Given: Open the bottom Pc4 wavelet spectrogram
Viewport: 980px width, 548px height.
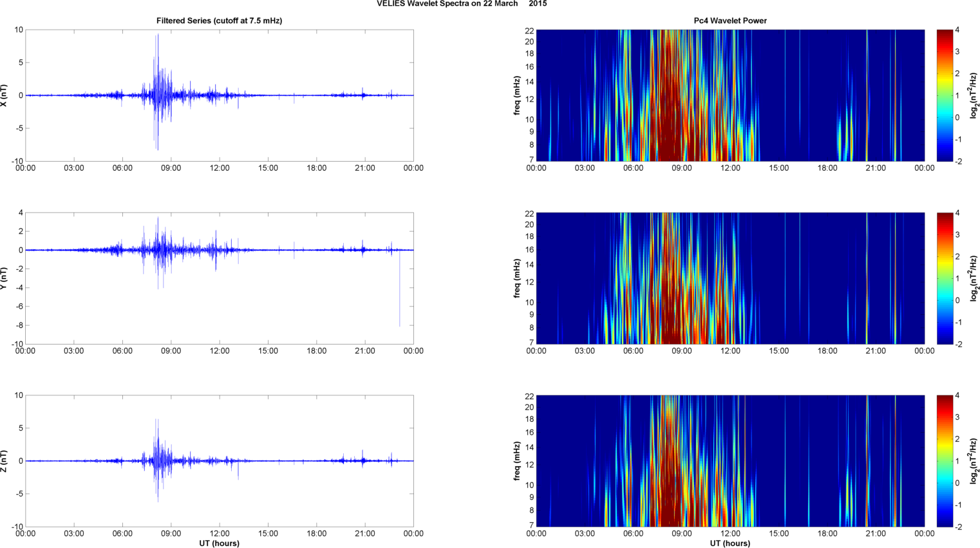Looking at the screenshot, I should point(730,461).
